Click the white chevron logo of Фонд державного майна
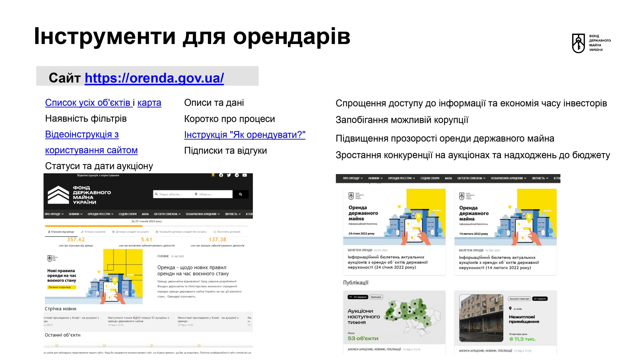The image size is (644, 363). [x=58, y=195]
